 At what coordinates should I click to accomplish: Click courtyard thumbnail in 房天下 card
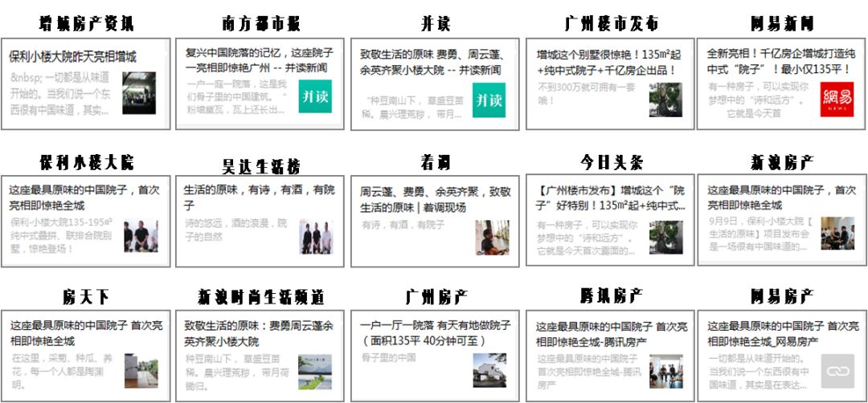click(141, 370)
